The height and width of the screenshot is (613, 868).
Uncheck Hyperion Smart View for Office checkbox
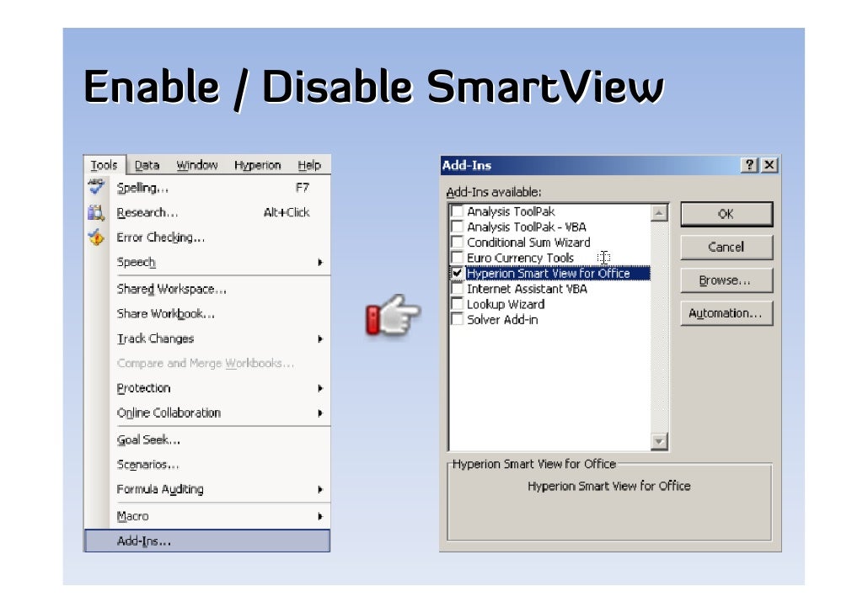pos(458,274)
